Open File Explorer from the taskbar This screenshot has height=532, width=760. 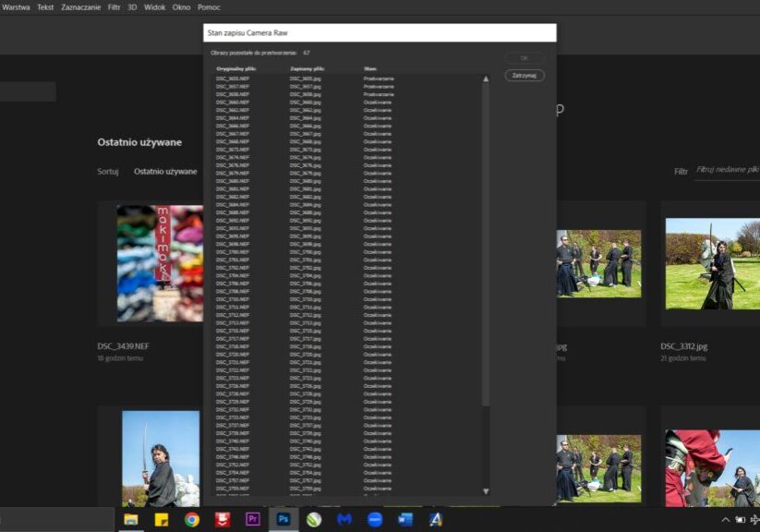(131, 520)
